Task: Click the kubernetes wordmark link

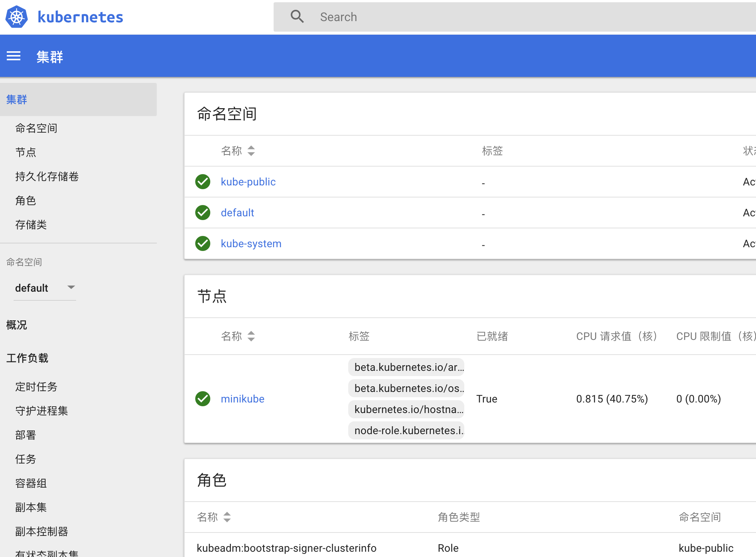Action: click(x=80, y=17)
